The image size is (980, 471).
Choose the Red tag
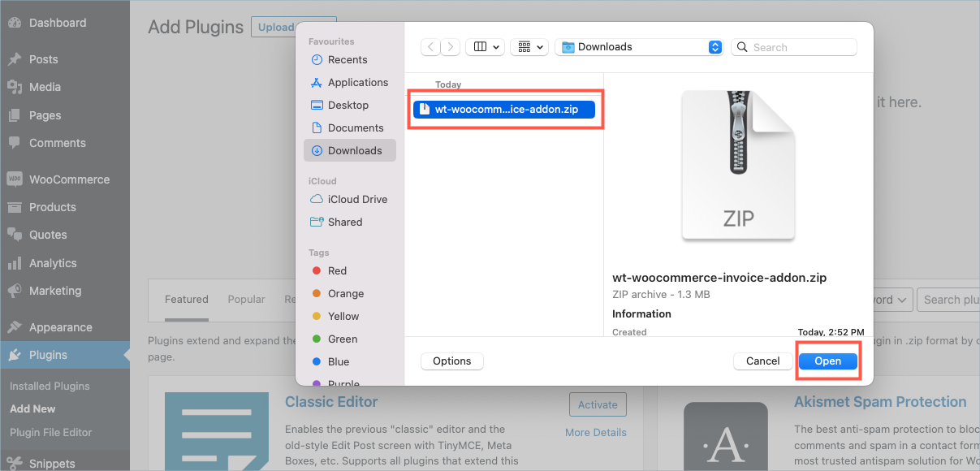[x=349, y=270]
